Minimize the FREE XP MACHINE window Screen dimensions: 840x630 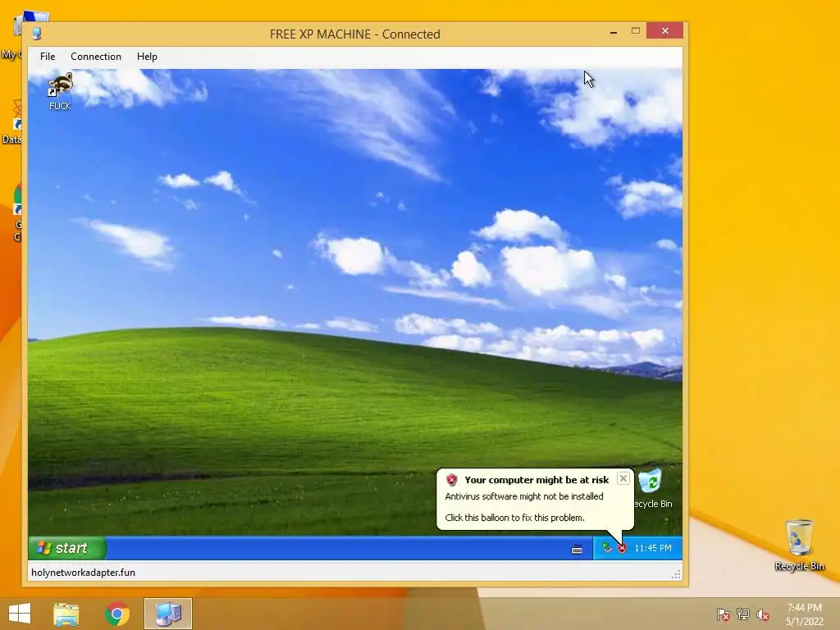614,32
